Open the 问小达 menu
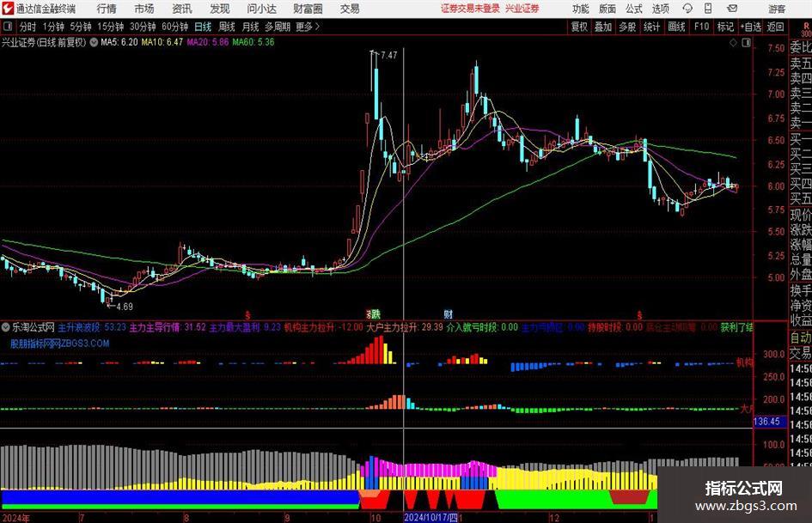 261,9
